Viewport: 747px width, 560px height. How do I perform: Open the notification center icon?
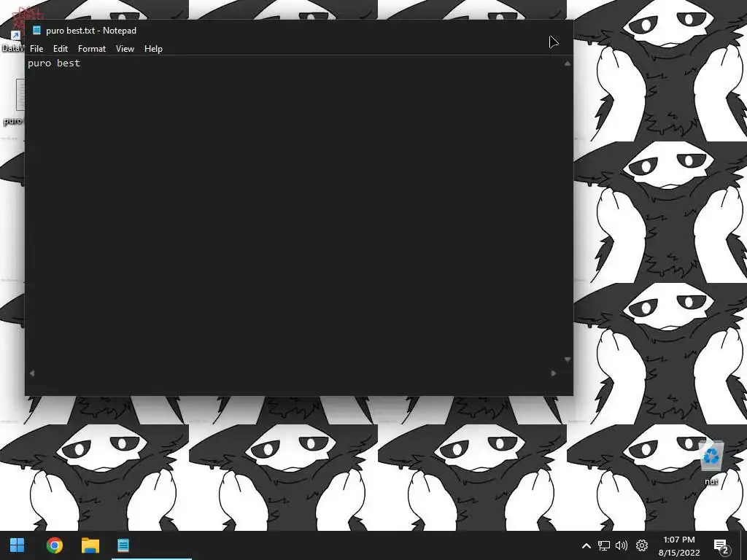[x=721, y=545]
